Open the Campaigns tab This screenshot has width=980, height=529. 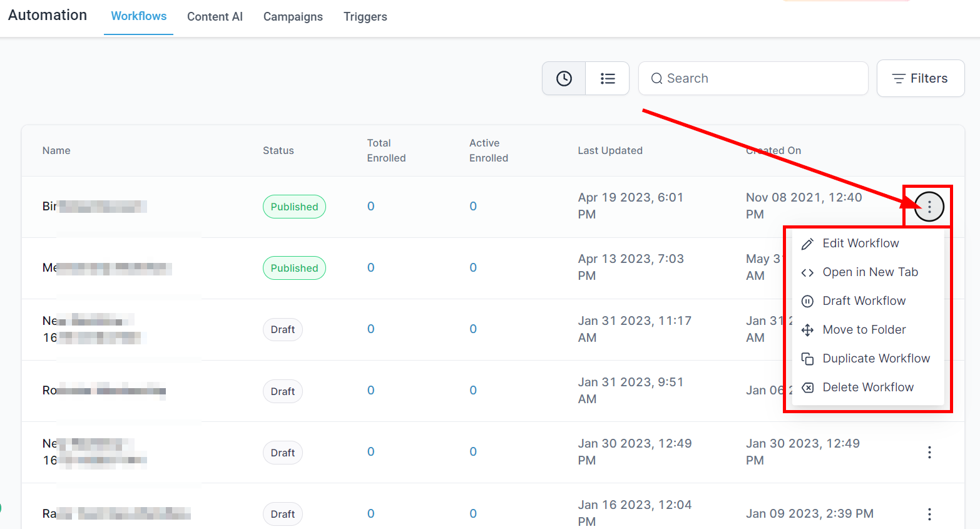(x=293, y=17)
